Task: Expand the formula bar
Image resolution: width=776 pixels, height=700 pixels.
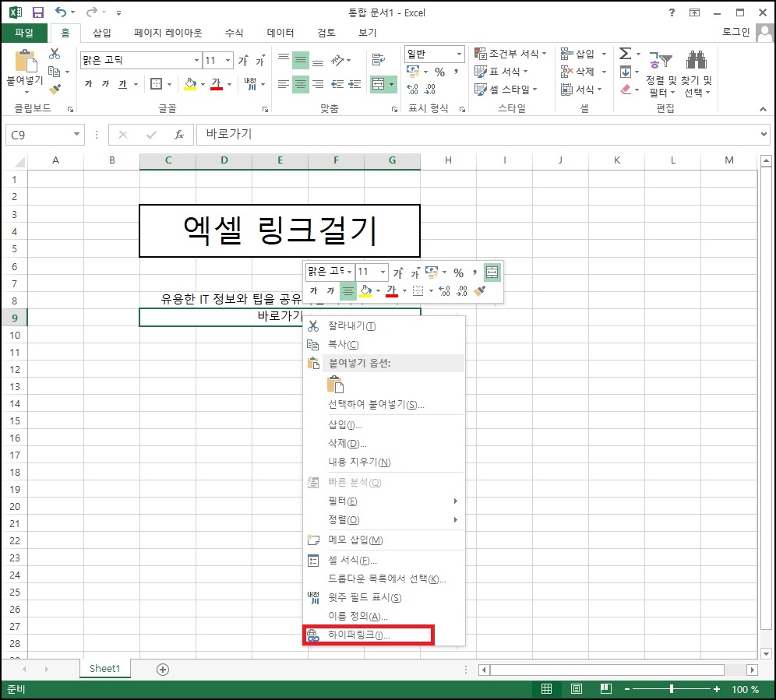Action: click(764, 134)
